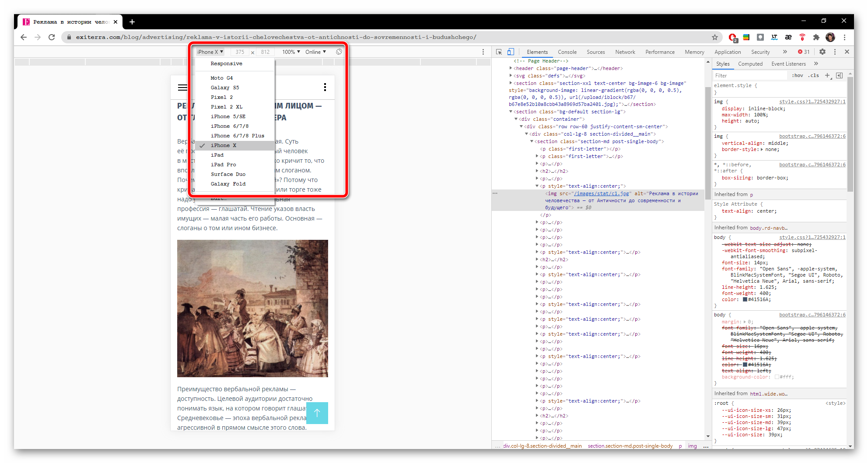This screenshot has width=868, height=463.
Task: Open the lightbulb extension icon
Action: point(760,37)
